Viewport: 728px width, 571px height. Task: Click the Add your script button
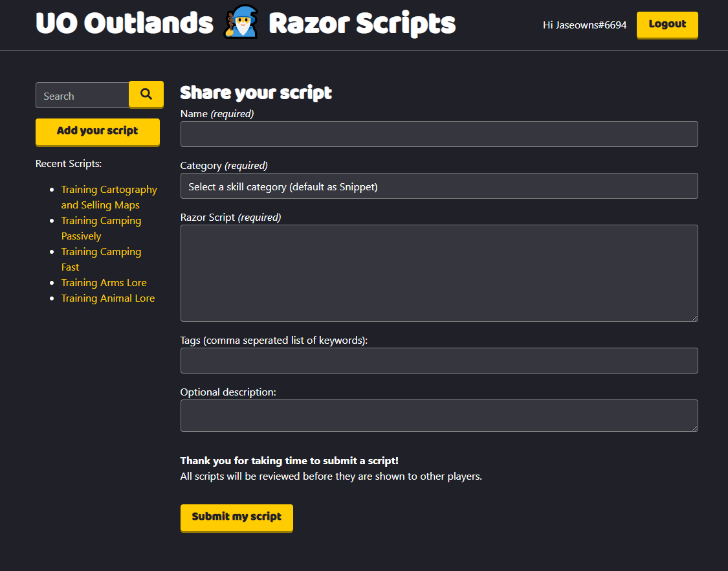click(x=97, y=131)
